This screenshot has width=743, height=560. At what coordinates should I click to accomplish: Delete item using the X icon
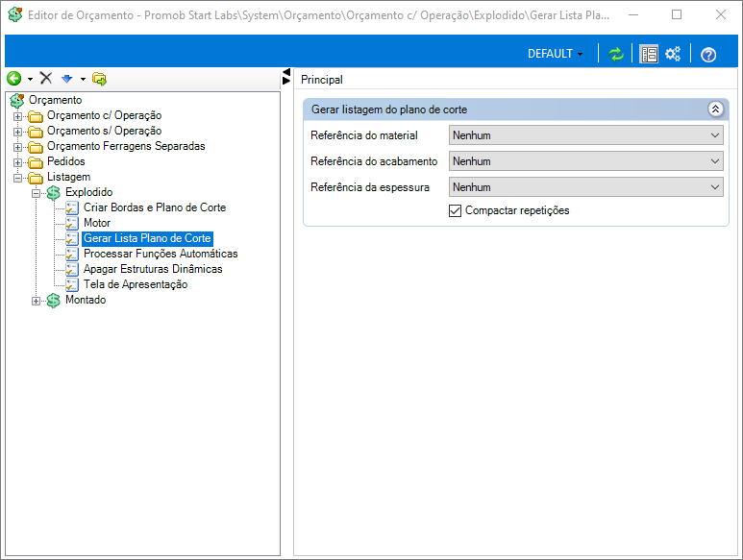point(45,79)
